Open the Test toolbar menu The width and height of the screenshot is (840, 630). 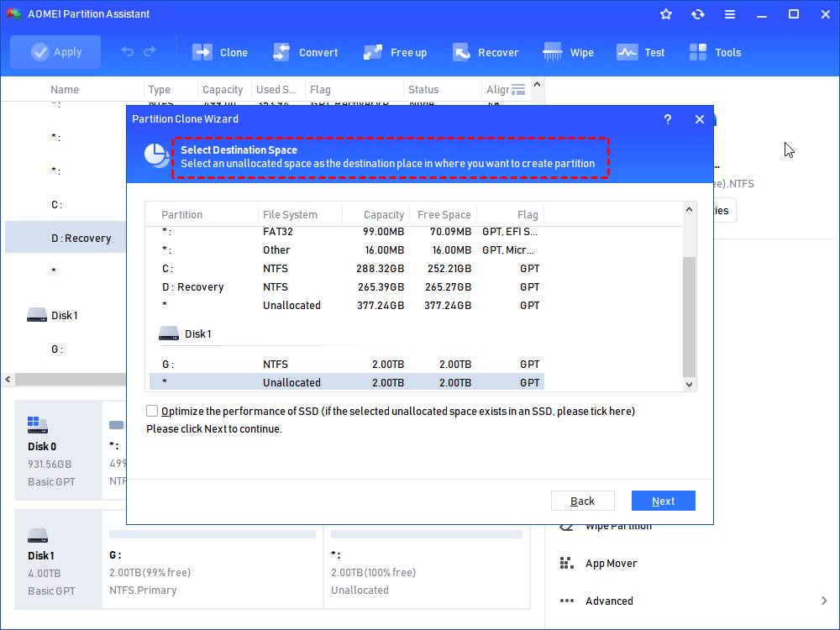(x=640, y=52)
